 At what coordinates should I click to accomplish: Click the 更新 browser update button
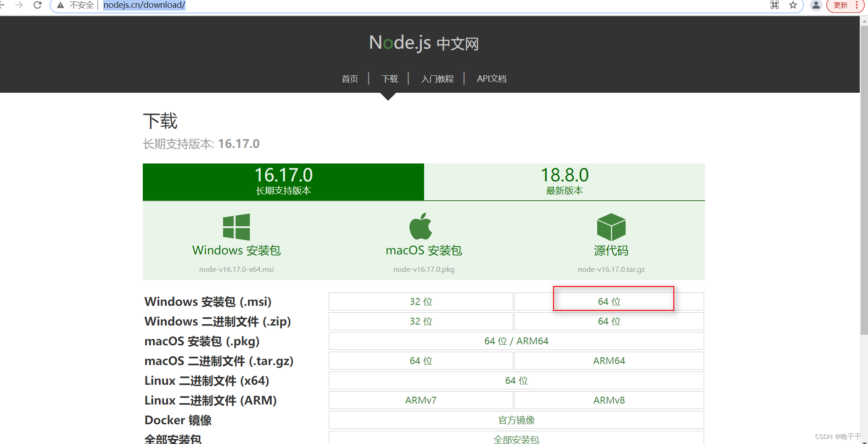pyautogui.click(x=840, y=6)
